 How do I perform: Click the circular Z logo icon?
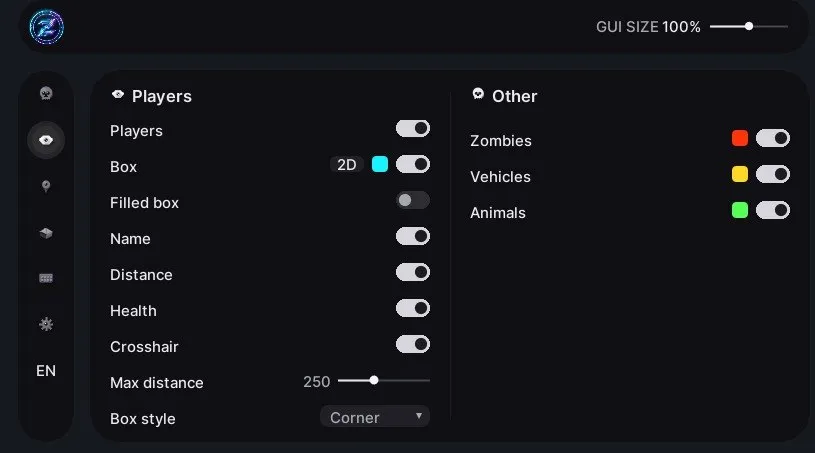[x=47, y=27]
